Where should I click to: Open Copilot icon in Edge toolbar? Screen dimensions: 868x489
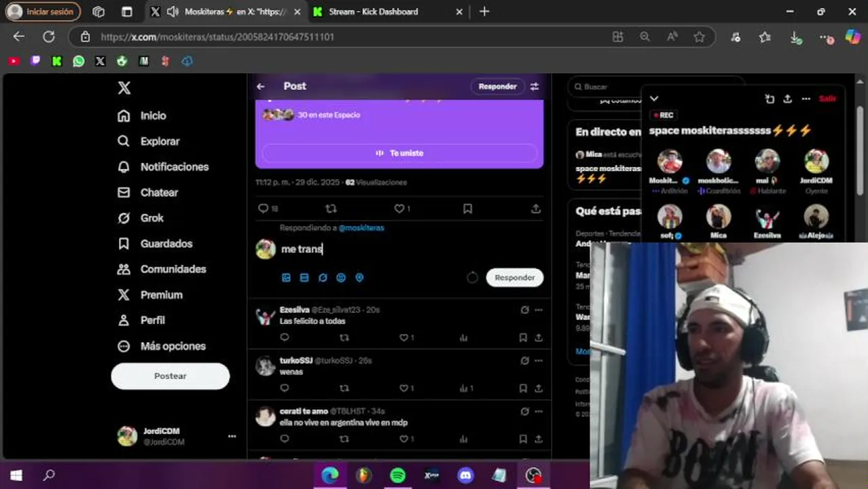pyautogui.click(x=852, y=37)
